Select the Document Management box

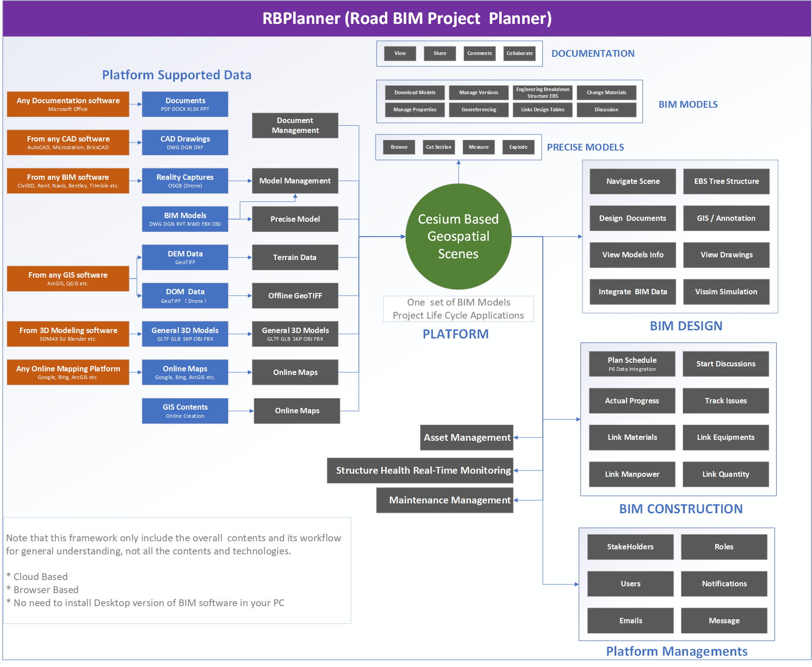pos(295,125)
